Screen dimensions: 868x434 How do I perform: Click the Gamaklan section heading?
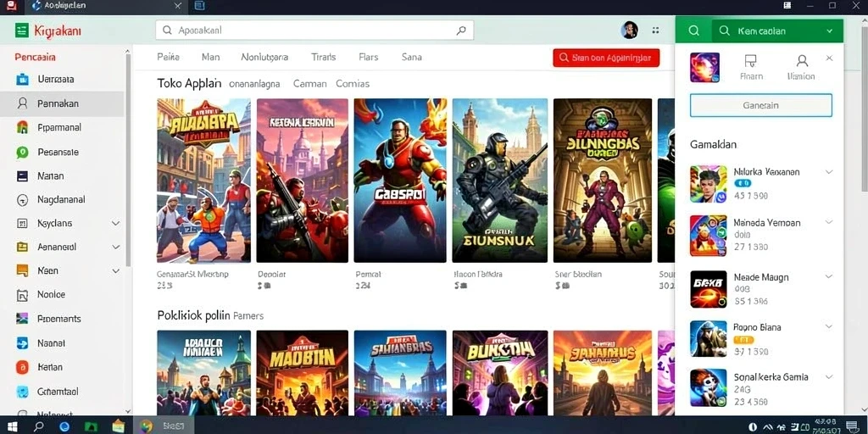tap(713, 144)
